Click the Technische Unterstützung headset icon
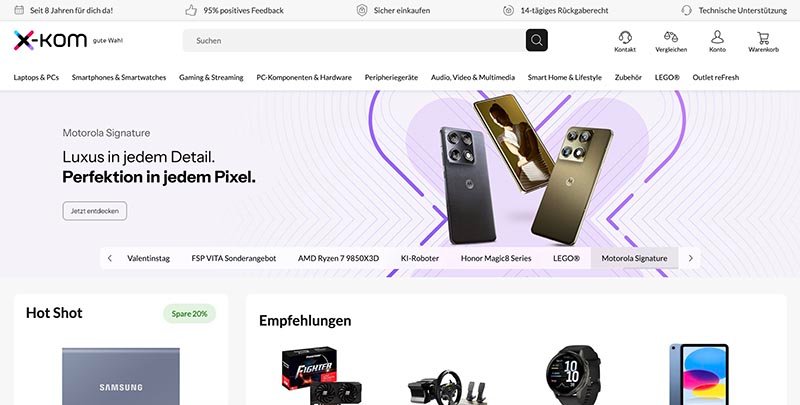This screenshot has height=405, width=800. click(687, 10)
